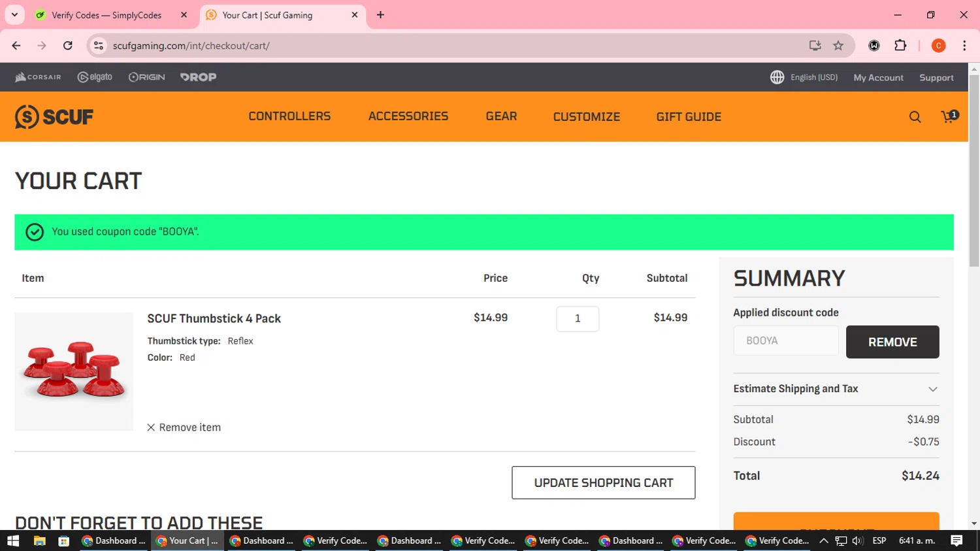Open the Elgato brand logo link

pyautogui.click(x=95, y=77)
